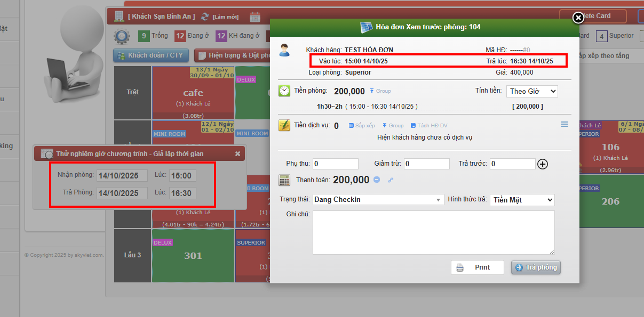Click the refresh icon beside Làm mới
The image size is (644, 317).
[205, 17]
